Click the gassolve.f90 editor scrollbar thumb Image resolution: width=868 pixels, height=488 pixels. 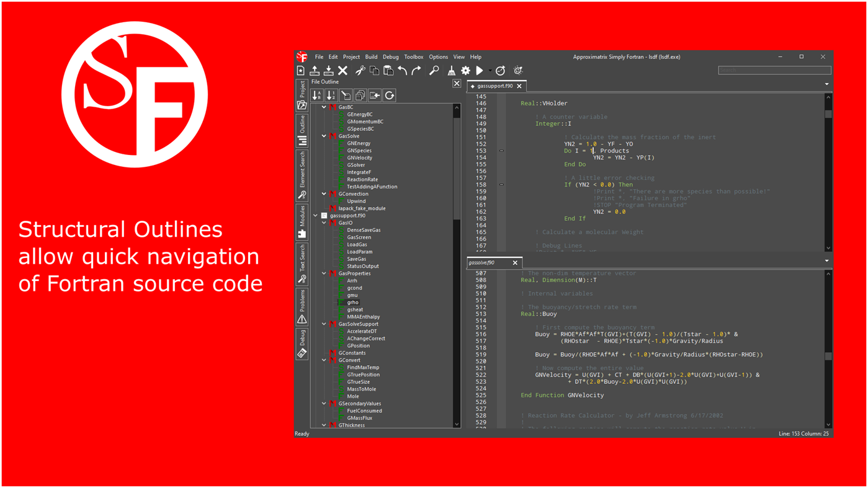coord(828,356)
